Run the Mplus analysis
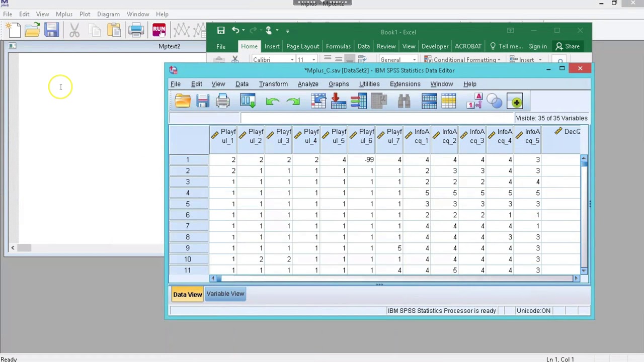Viewport: 644px width, 362px height. [159, 30]
